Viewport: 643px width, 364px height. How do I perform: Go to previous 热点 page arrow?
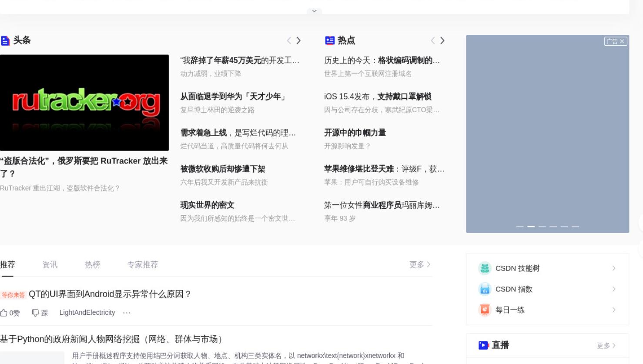(433, 40)
